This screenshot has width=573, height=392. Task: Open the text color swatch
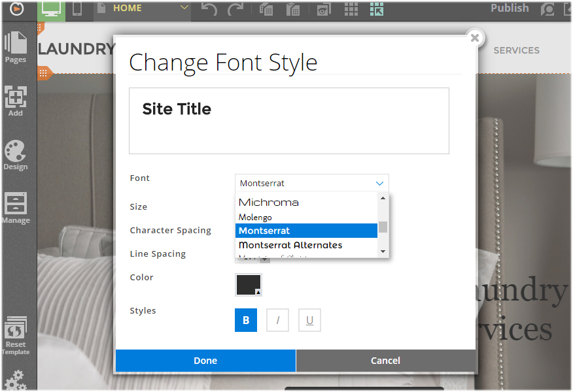pyautogui.click(x=249, y=285)
